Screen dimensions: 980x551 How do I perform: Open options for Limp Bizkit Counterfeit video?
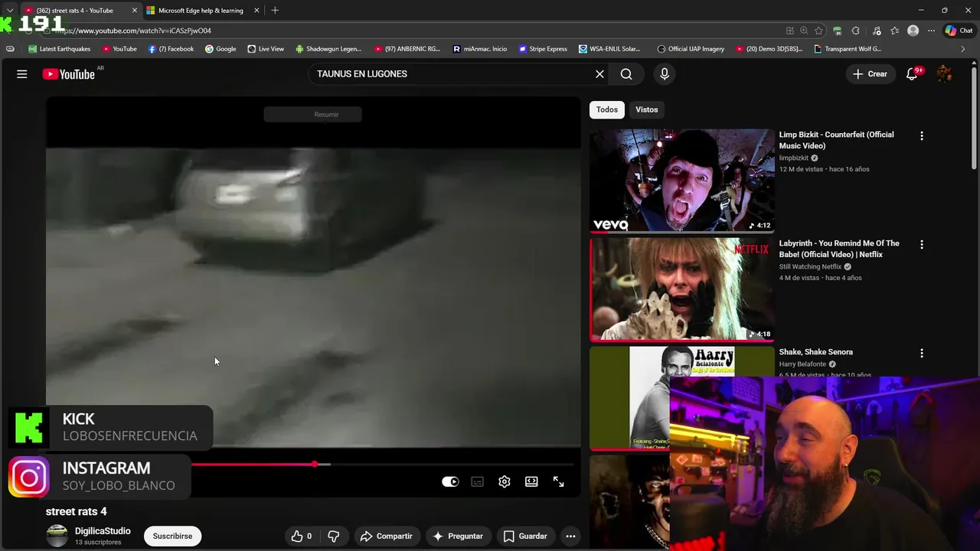click(x=922, y=135)
